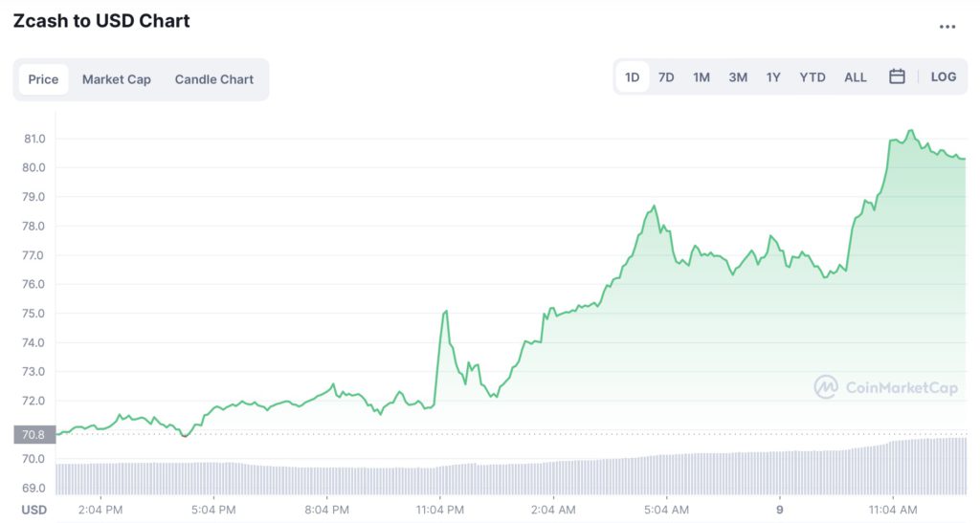Open the calendar date range picker
Viewport: 980px width, 523px height.
(897, 76)
